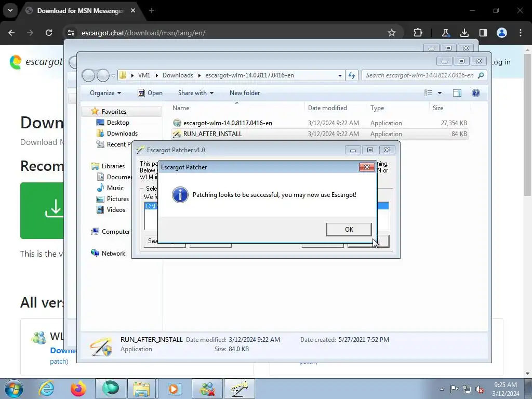Open a new Chrome tab
The image size is (532, 399).
[x=152, y=10]
